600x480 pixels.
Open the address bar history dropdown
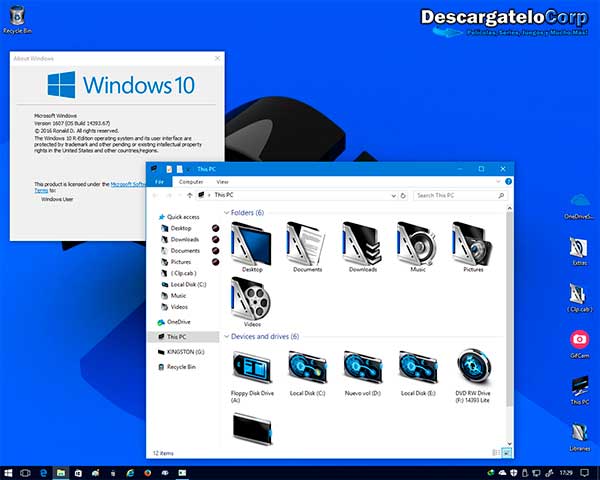(x=393, y=196)
